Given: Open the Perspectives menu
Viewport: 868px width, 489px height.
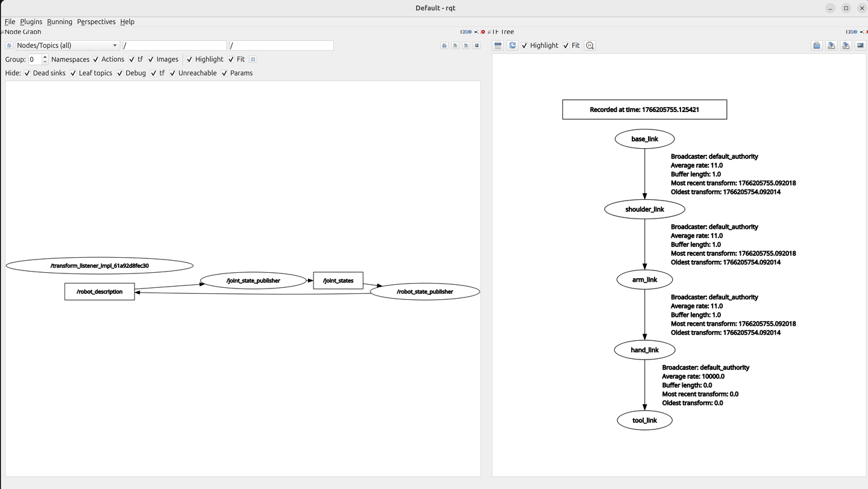Looking at the screenshot, I should click(x=96, y=22).
